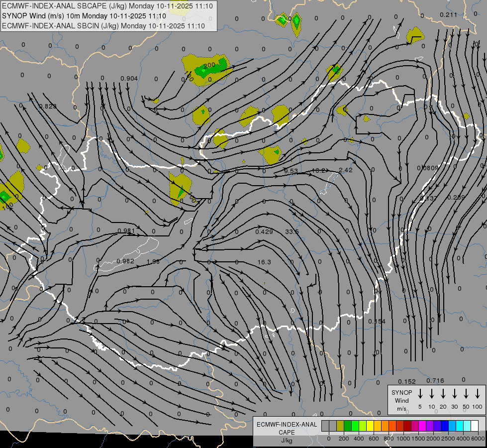Screen dimensions: 487x448
Task: Click the map value 0.137
Action: point(429,198)
